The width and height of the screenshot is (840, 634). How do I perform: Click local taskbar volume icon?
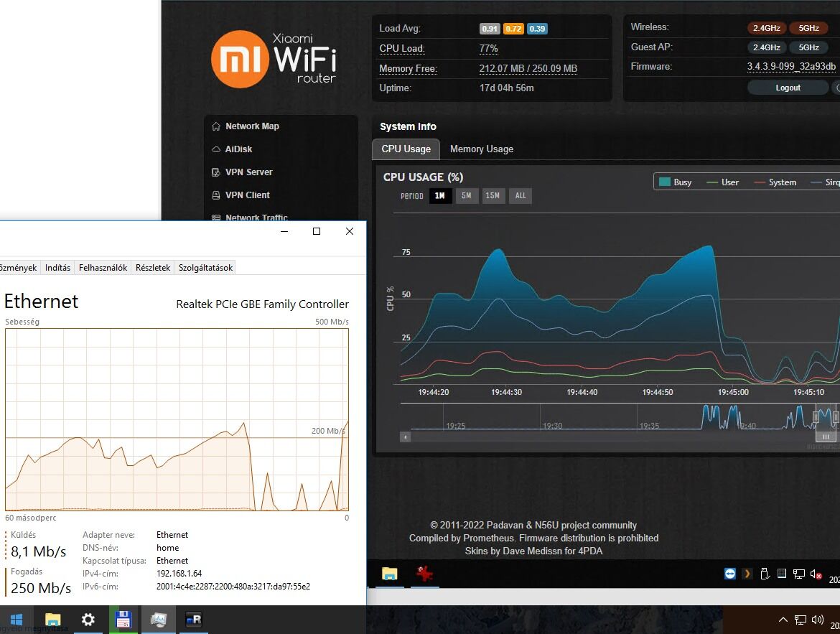pyautogui.click(x=818, y=620)
